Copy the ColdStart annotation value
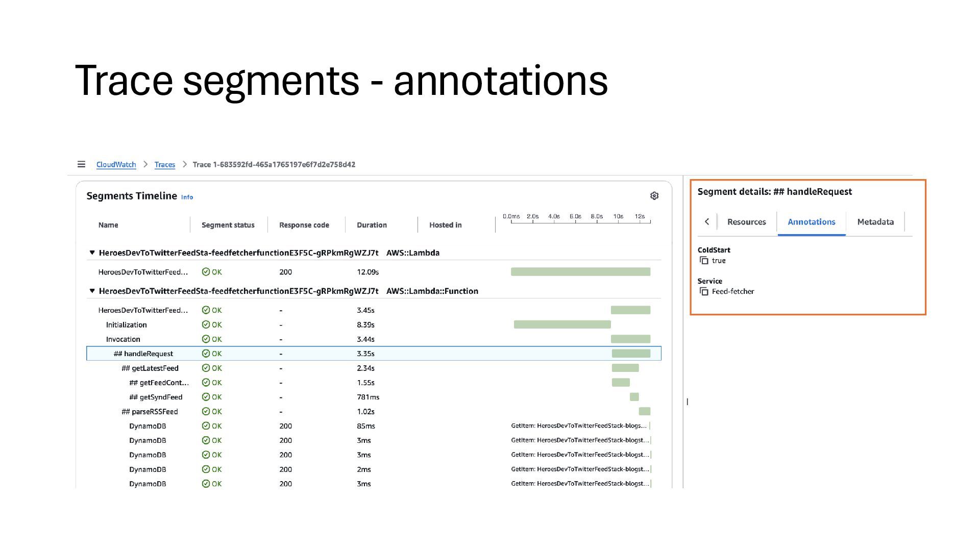Screen dimensions: 980x551 tap(704, 261)
